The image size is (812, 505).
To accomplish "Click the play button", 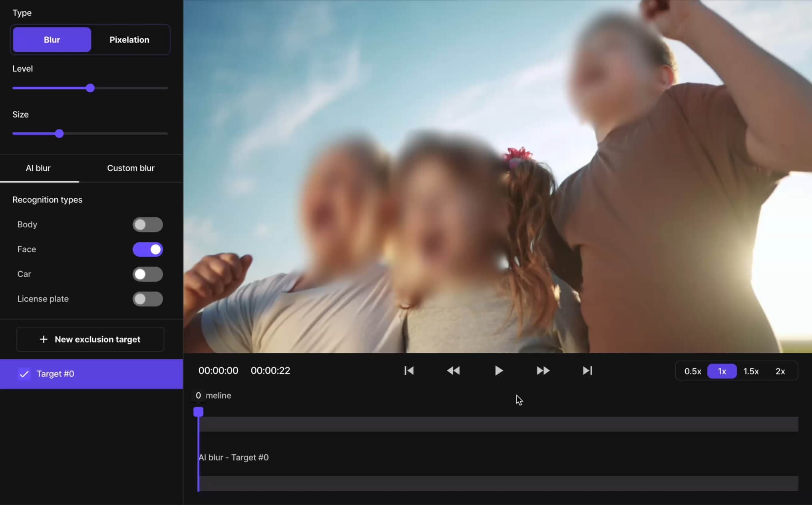I will (498, 371).
